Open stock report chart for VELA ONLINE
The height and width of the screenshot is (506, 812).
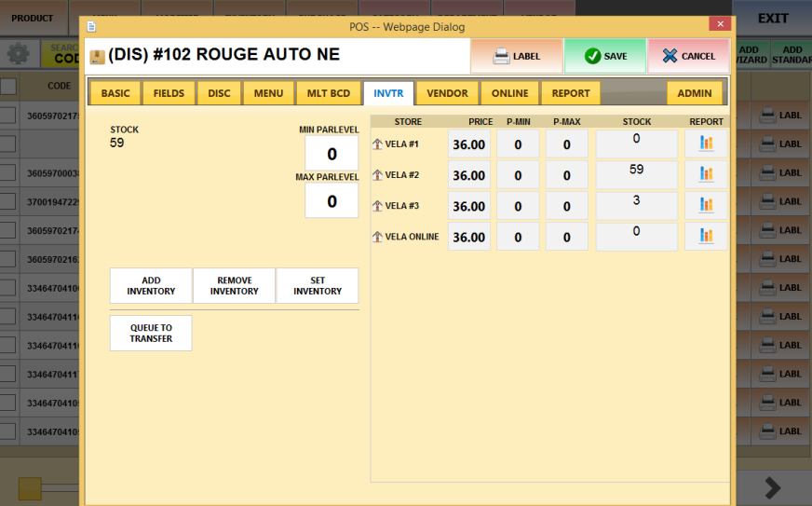pyautogui.click(x=706, y=237)
